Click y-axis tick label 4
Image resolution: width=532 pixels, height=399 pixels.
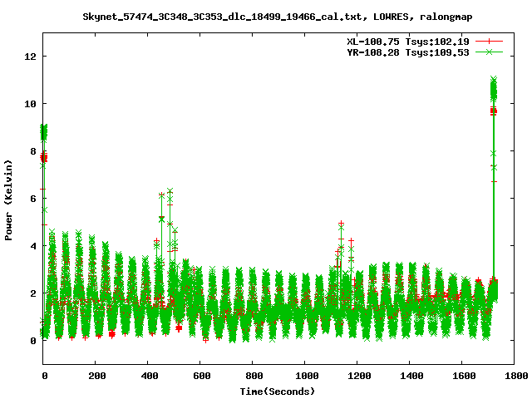tap(33, 246)
